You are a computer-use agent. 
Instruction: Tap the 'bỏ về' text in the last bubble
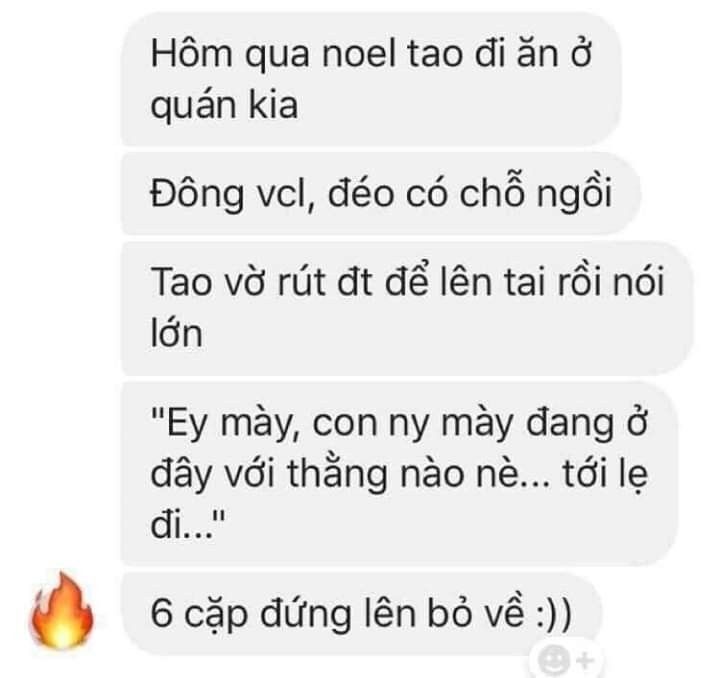pos(476,612)
